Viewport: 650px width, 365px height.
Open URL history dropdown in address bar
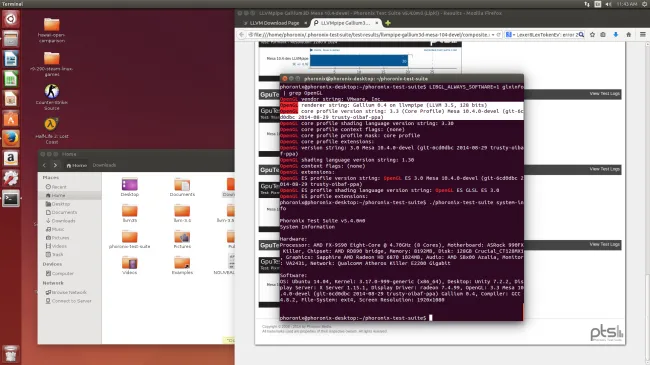493,35
